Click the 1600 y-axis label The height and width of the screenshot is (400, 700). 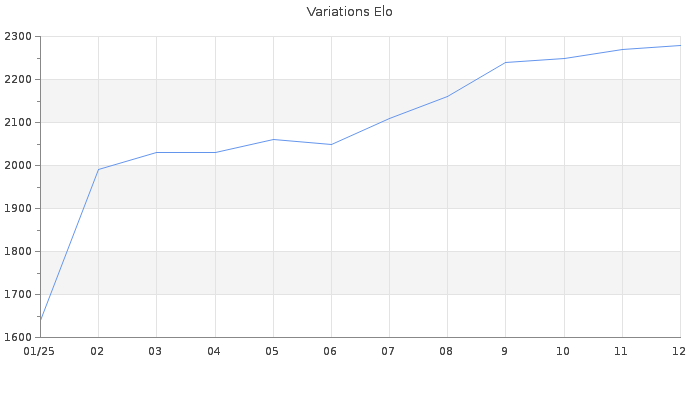click(19, 337)
